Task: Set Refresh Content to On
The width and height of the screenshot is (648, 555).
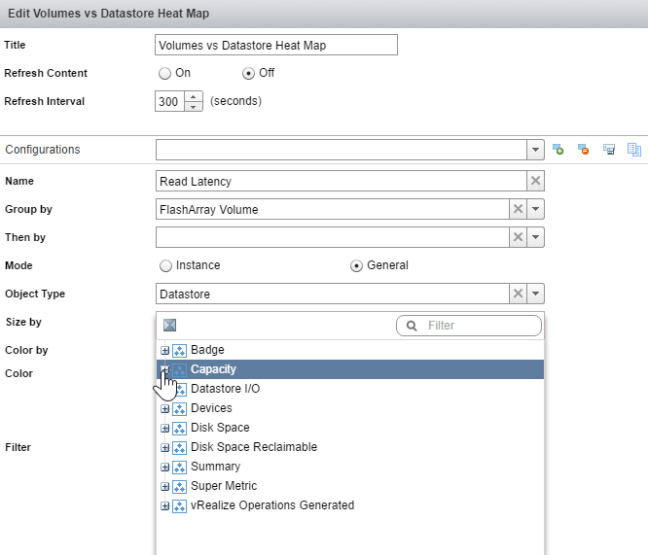Action: click(x=165, y=73)
